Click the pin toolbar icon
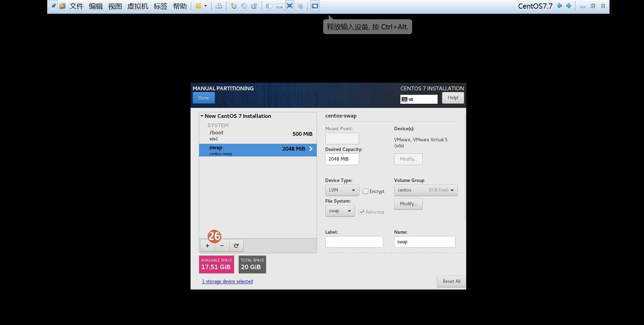The width and height of the screenshot is (644, 325). pos(53,6)
